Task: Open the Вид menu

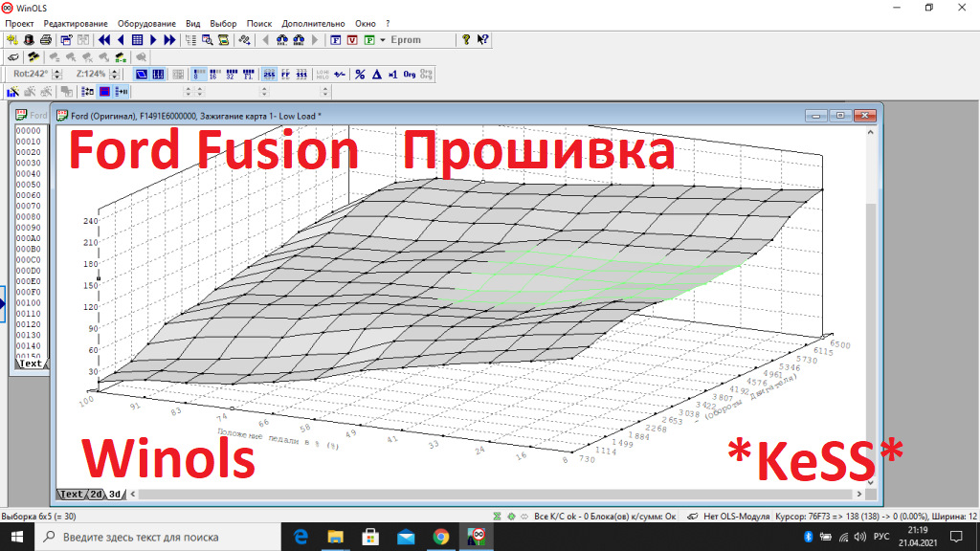Action: [x=193, y=23]
